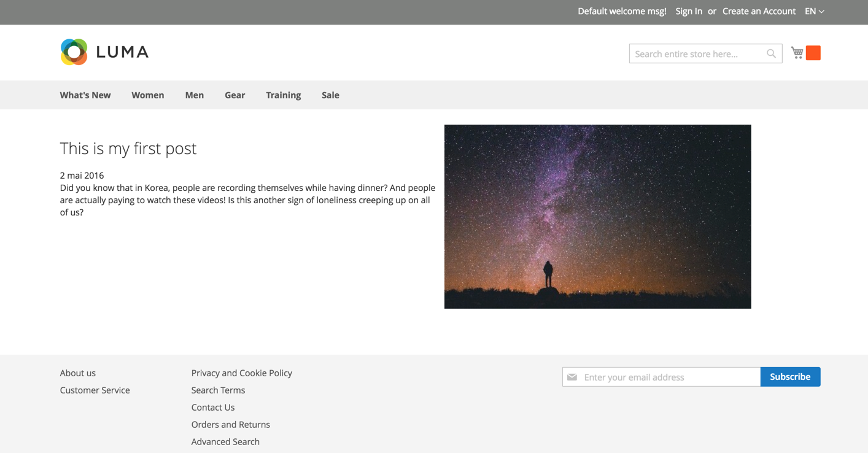Open the Training menu
The width and height of the screenshot is (868, 453).
tap(284, 95)
